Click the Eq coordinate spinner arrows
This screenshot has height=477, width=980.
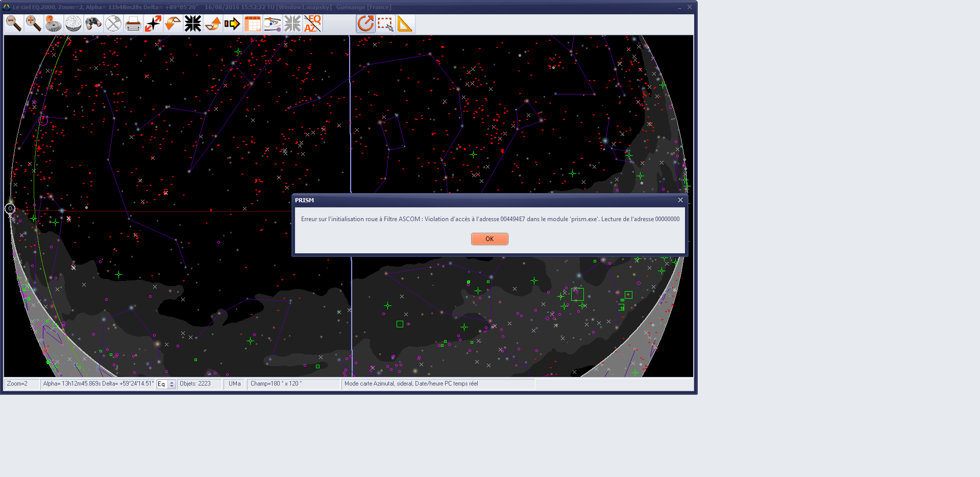172,384
